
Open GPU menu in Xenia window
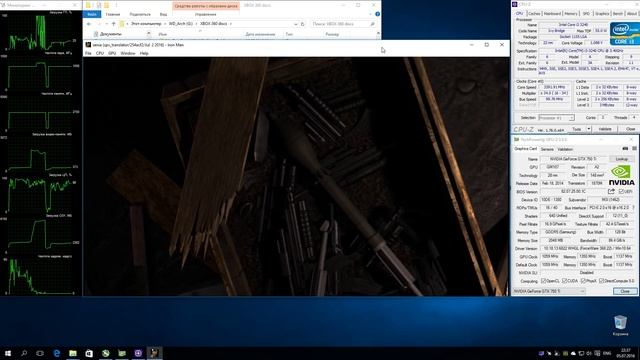click(112, 53)
